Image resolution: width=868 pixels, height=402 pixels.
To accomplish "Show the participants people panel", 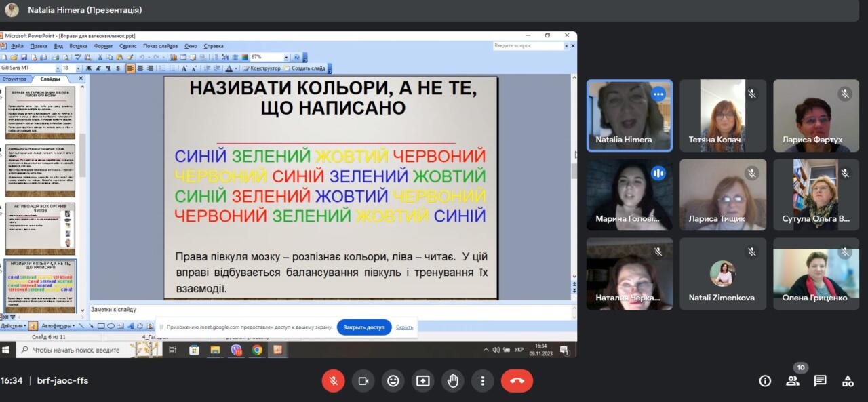I will click(793, 381).
